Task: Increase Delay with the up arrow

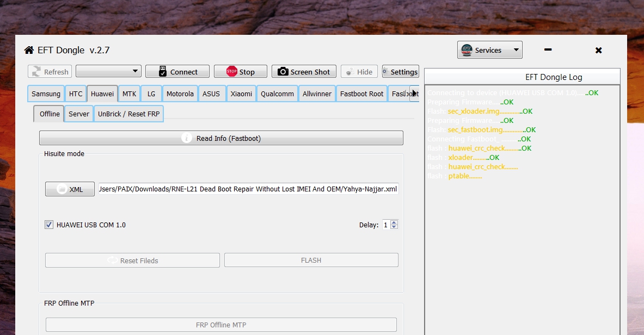Action: point(394,222)
